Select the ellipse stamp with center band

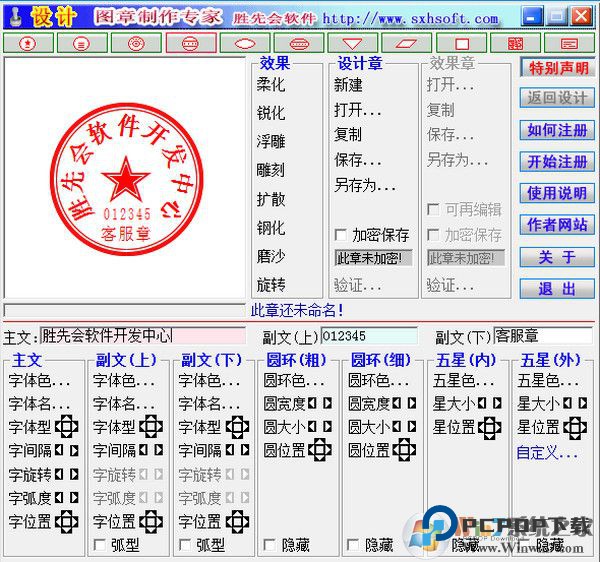coord(299,43)
